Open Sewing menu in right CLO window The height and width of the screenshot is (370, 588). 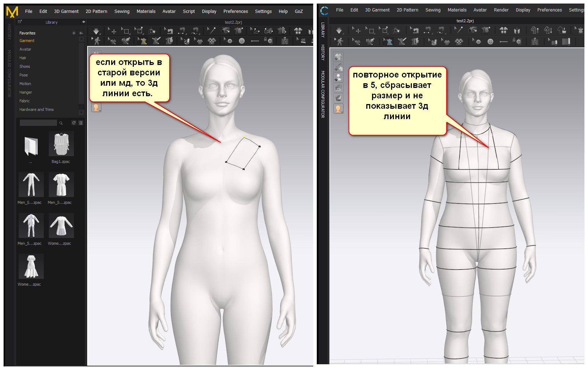(433, 10)
